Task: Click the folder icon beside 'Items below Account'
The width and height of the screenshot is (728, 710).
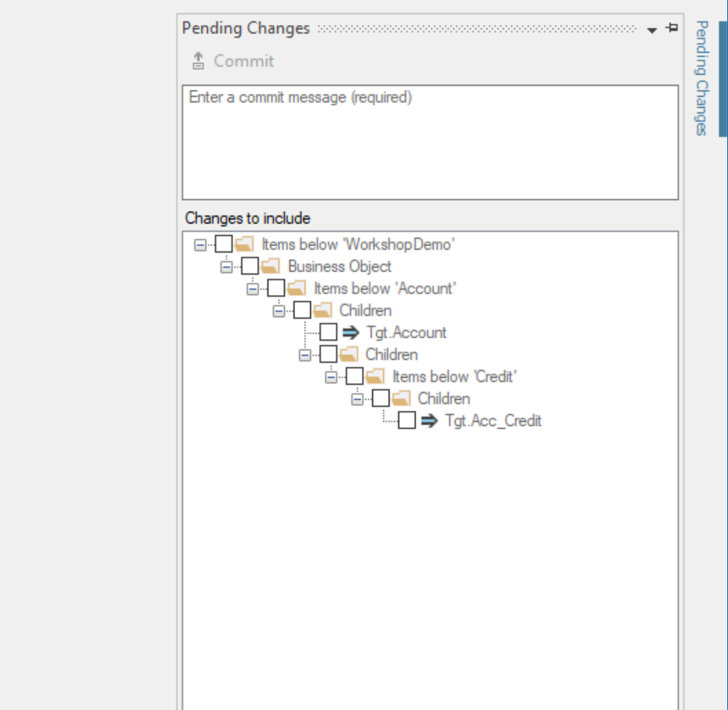Action: 296,288
